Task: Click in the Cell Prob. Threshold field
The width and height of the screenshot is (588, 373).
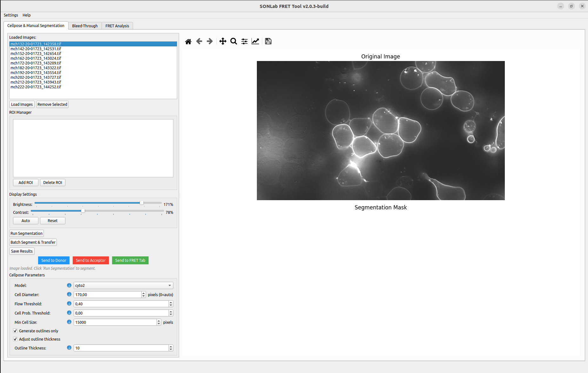Action: (x=121, y=313)
